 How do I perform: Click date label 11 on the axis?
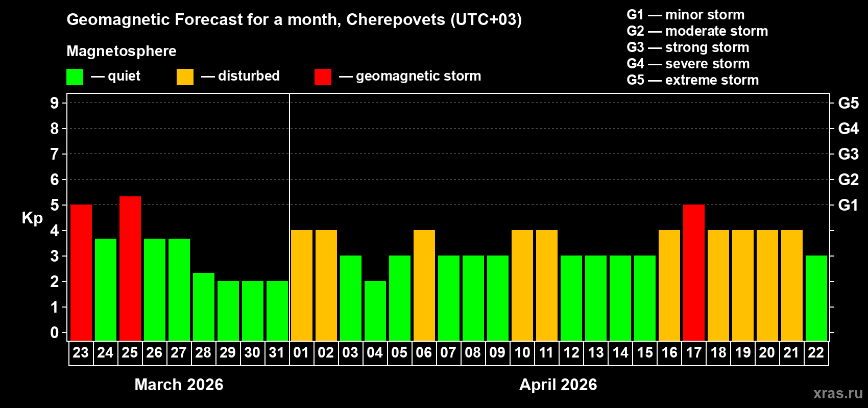pos(546,352)
